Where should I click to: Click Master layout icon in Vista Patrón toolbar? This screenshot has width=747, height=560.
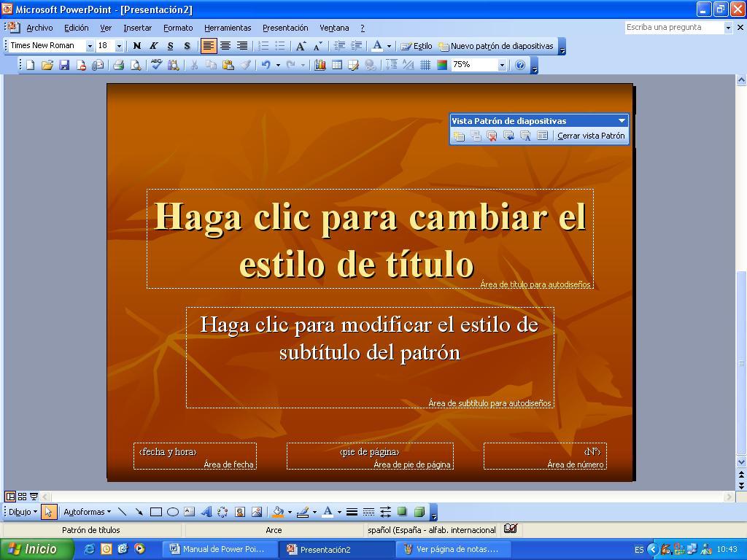542,136
